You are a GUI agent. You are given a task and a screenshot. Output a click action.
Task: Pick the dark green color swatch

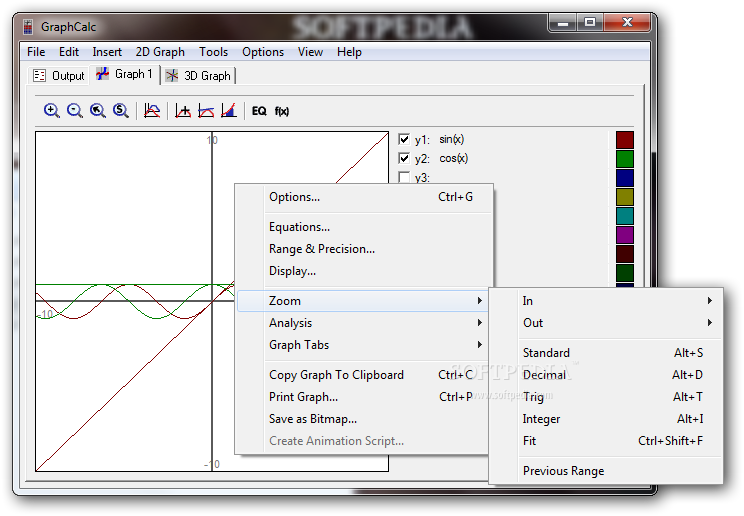point(625,273)
